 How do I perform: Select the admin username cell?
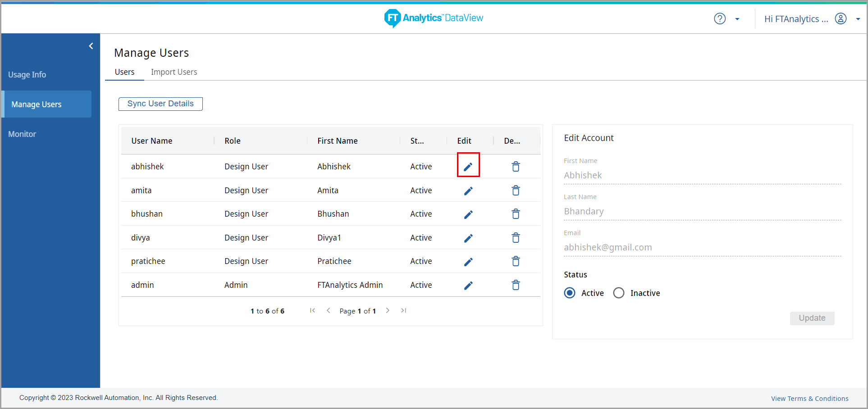[142, 285]
